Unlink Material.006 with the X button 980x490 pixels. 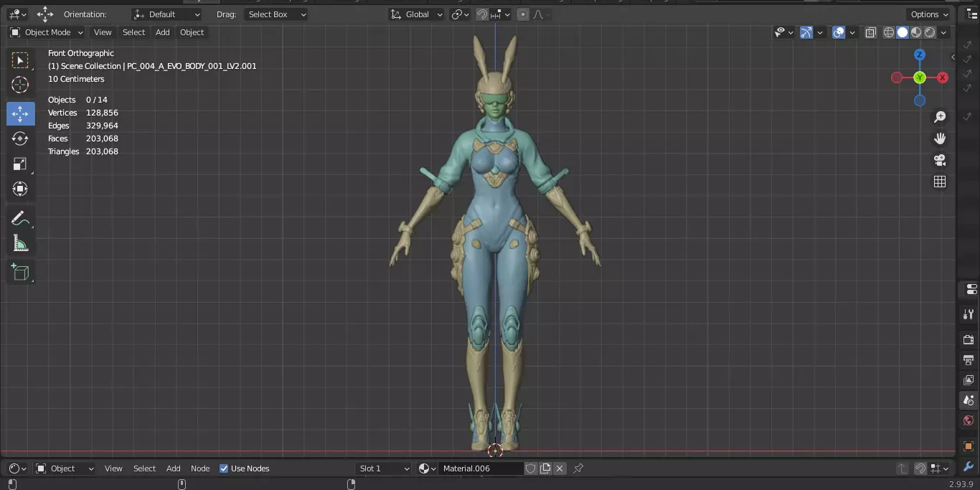[560, 468]
